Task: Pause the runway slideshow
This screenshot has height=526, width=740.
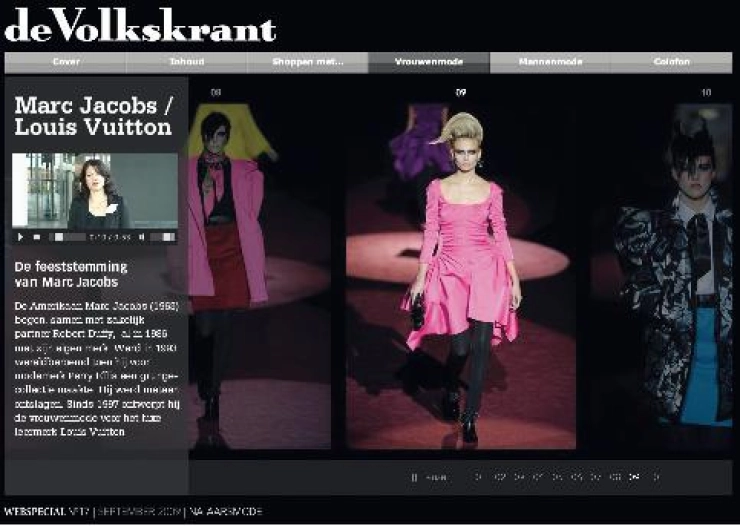Action: [x=415, y=477]
